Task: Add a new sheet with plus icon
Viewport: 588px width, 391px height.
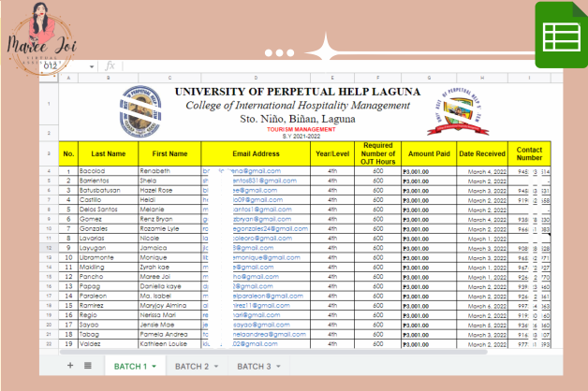Action: click(x=70, y=365)
